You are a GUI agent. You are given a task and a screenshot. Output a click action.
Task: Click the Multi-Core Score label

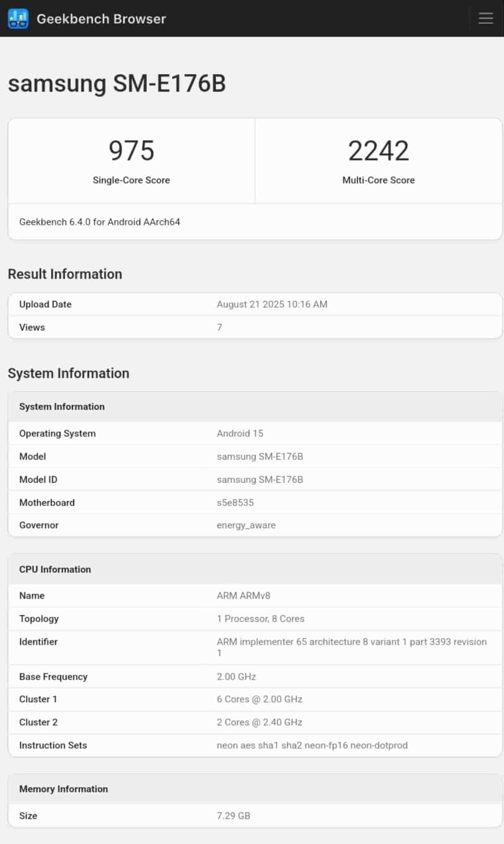point(378,180)
